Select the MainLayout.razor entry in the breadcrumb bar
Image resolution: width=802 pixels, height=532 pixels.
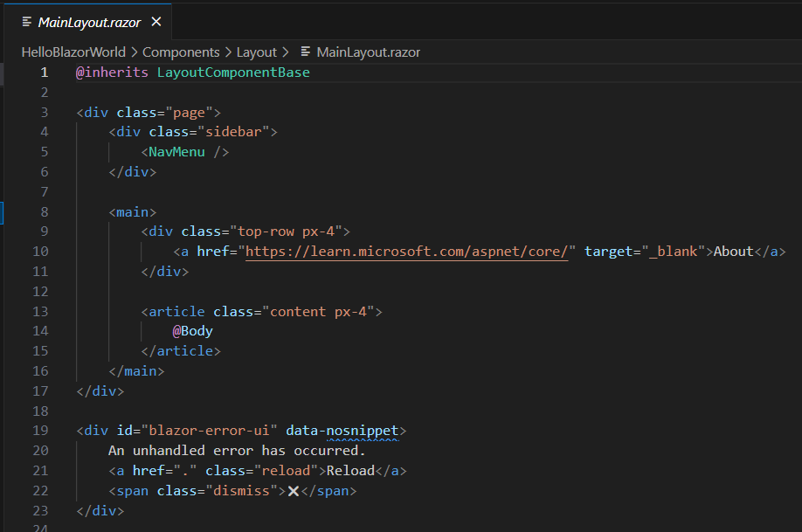point(371,52)
